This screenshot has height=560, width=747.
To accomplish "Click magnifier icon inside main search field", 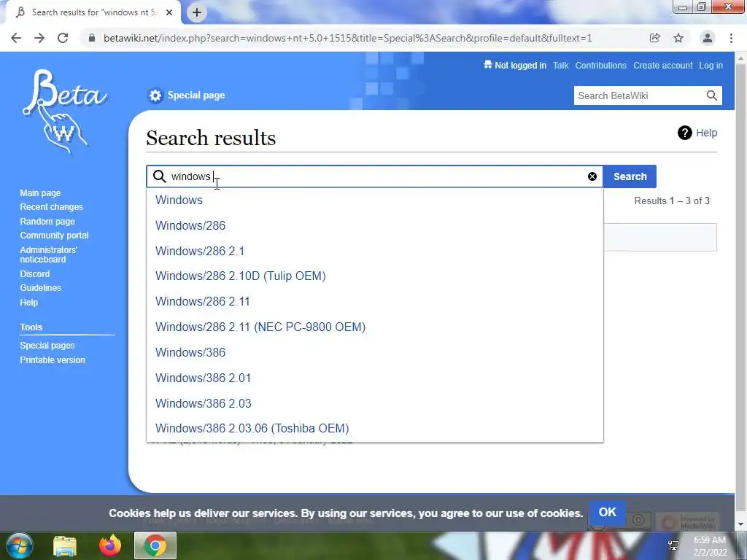I will (x=159, y=176).
